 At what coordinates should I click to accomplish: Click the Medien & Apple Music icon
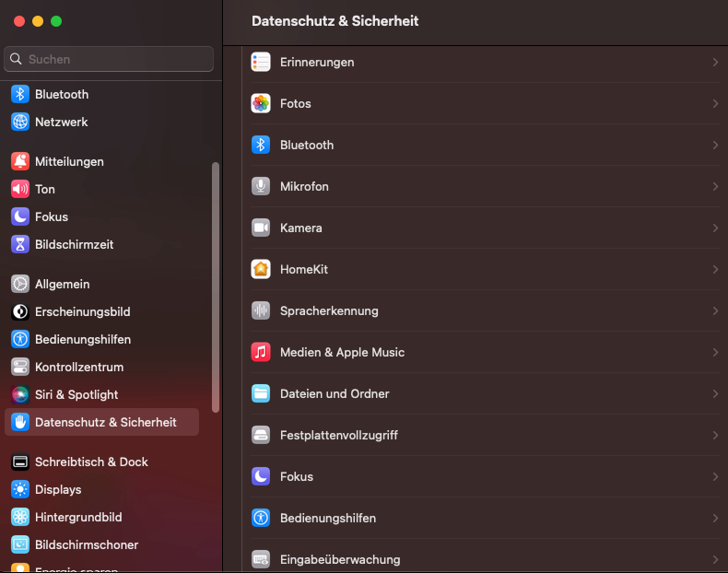pos(261,353)
